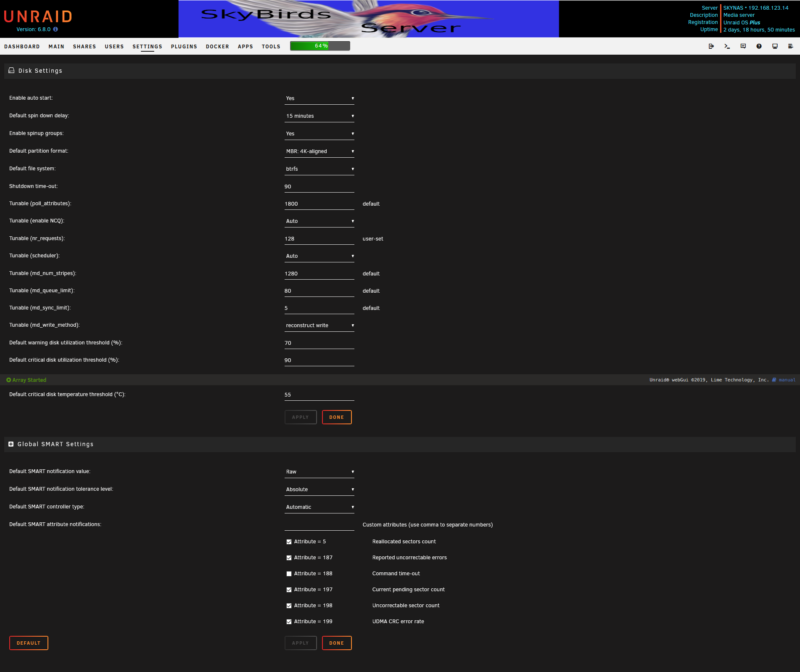
Task: Open the Tools tab
Action: 271,47
